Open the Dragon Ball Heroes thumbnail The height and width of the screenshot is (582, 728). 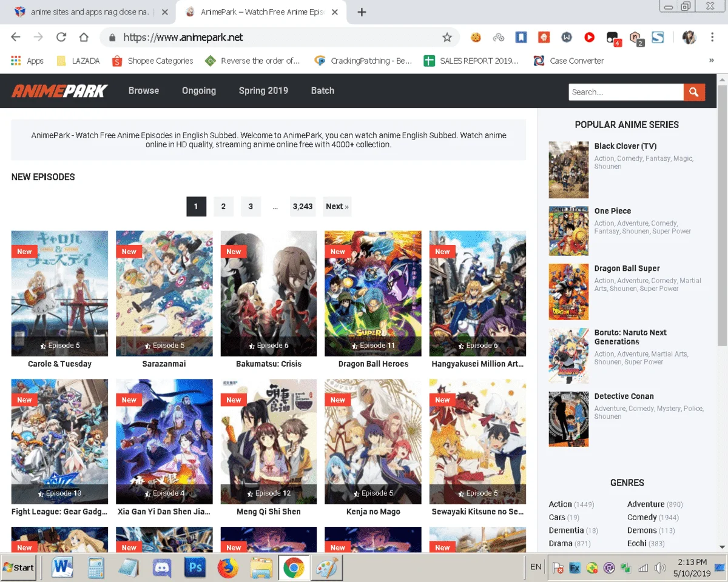pos(373,293)
